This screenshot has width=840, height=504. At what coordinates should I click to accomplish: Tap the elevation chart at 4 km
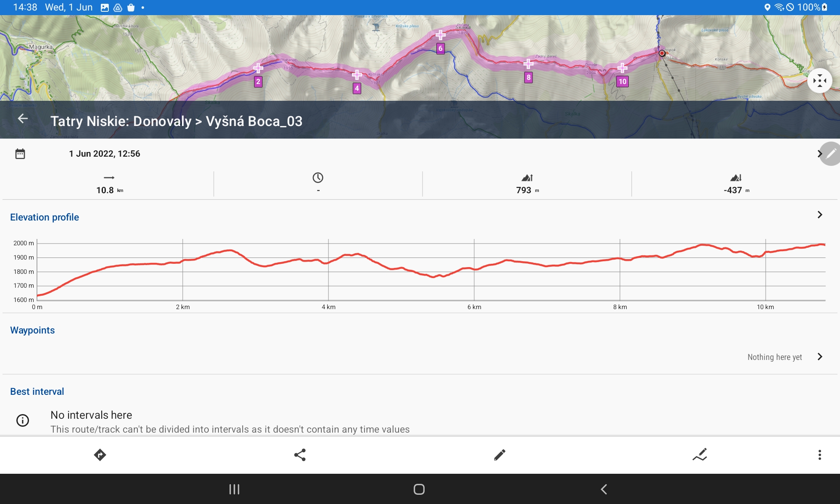click(328, 269)
